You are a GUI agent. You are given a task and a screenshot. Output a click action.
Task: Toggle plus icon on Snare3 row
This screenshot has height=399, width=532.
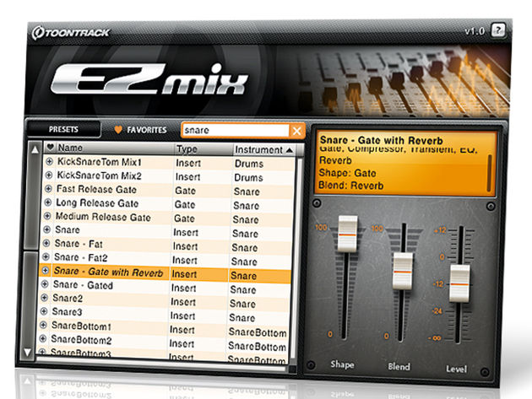(x=44, y=311)
